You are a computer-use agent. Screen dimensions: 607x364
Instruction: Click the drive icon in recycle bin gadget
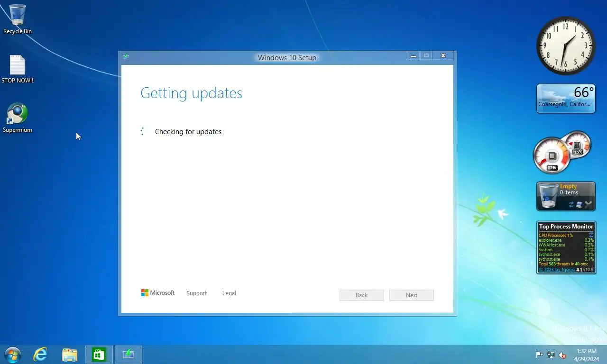point(579,204)
